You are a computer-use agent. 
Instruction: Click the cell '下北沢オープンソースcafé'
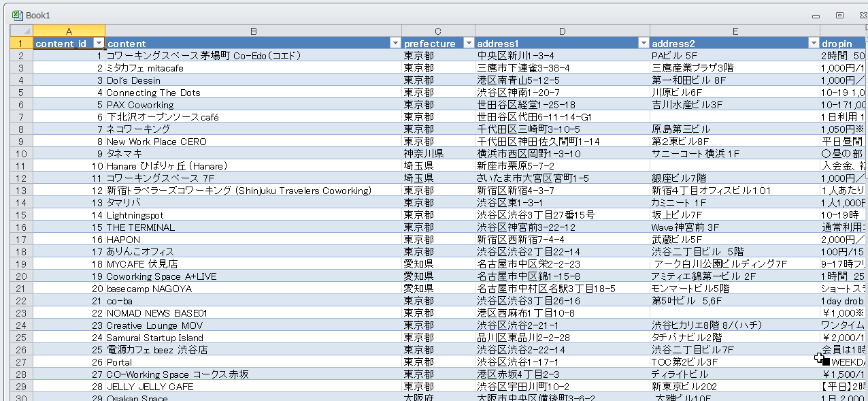[x=253, y=116]
